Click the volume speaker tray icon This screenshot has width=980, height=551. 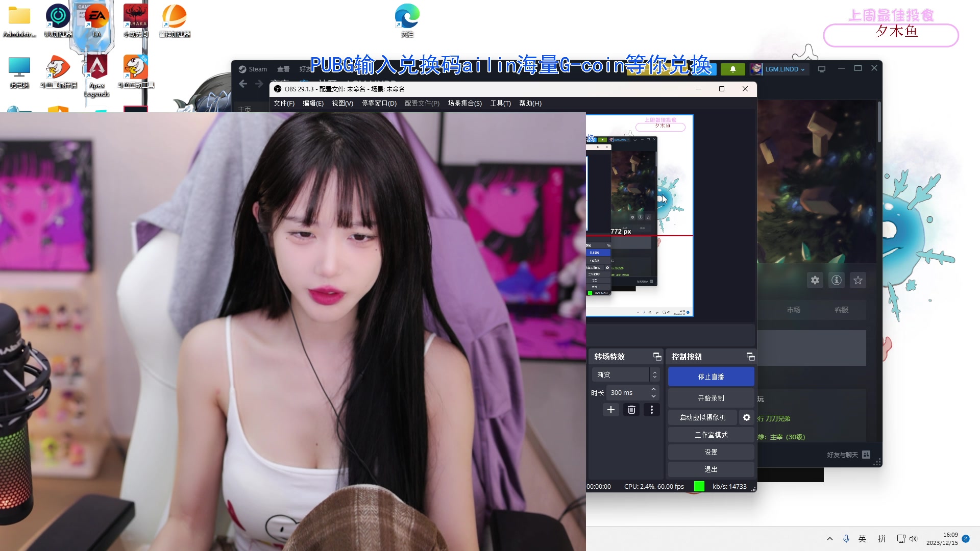click(913, 539)
